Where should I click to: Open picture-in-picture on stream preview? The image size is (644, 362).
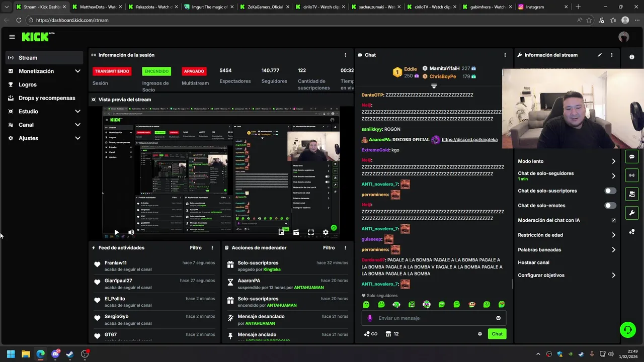(x=281, y=232)
